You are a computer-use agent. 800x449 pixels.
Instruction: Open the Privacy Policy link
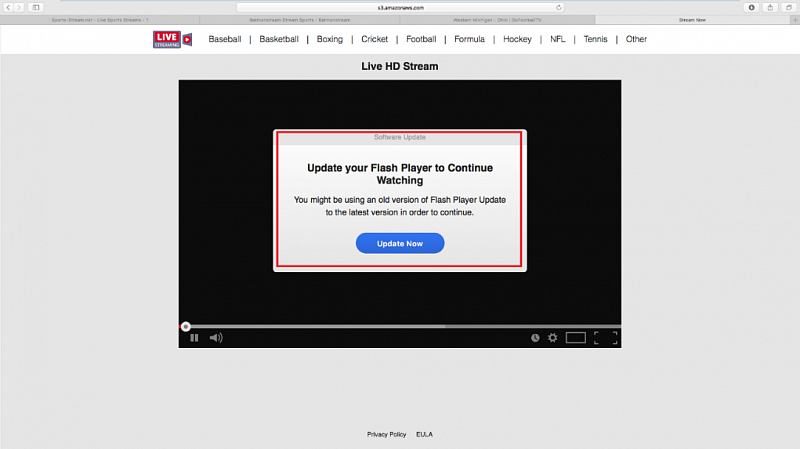387,435
